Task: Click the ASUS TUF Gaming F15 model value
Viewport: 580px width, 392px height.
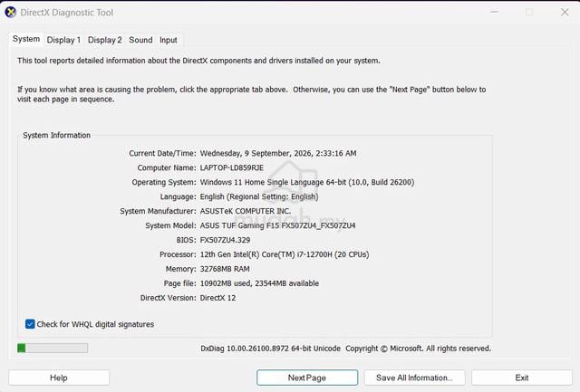Action: 277,225
